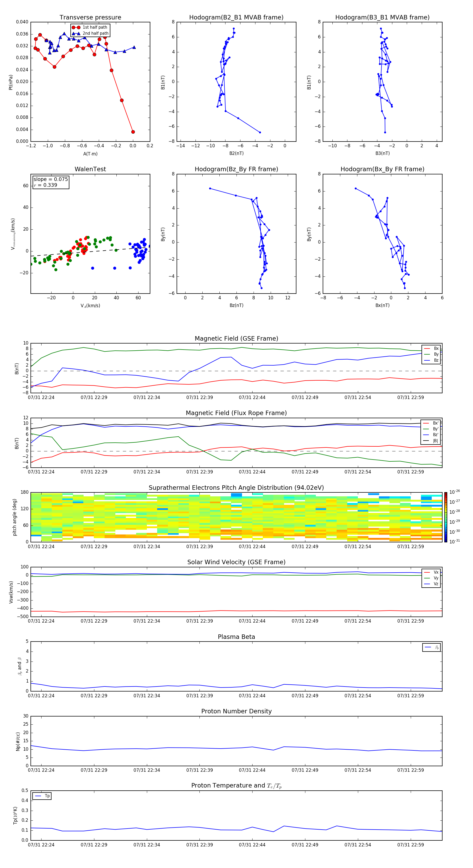Click 'Tp' legend in temperature panel

coord(42,796)
